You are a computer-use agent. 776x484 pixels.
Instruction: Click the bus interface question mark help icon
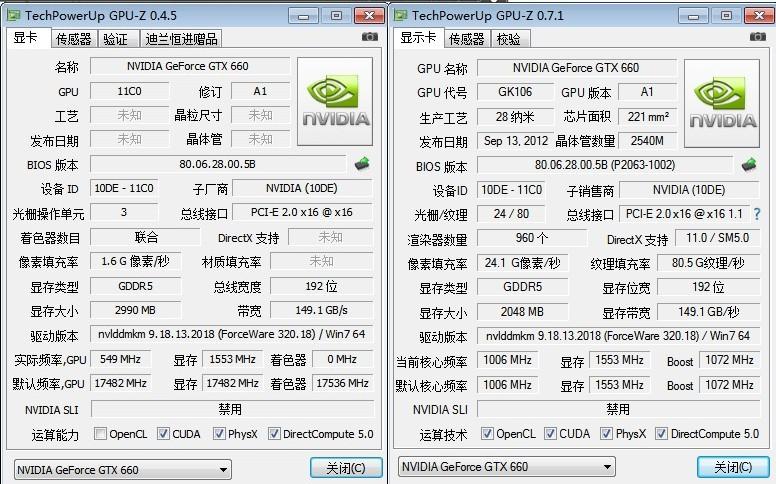(x=757, y=214)
